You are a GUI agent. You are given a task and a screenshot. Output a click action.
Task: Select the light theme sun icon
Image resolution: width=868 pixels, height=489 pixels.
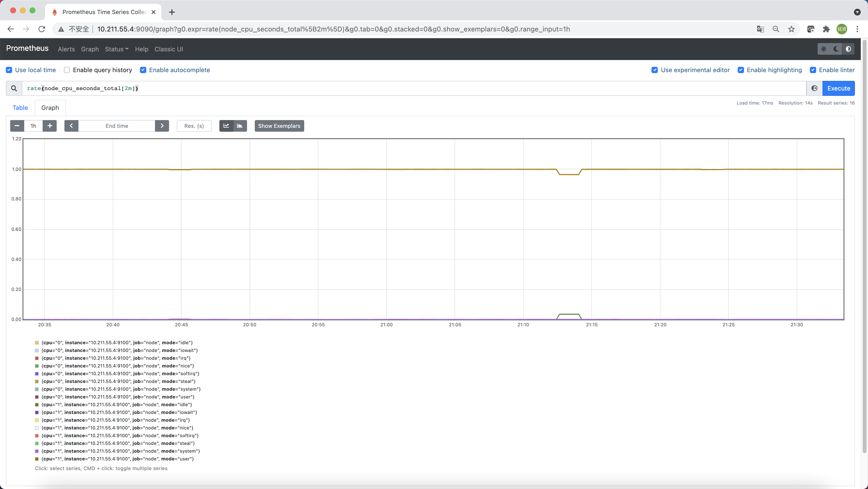point(824,49)
